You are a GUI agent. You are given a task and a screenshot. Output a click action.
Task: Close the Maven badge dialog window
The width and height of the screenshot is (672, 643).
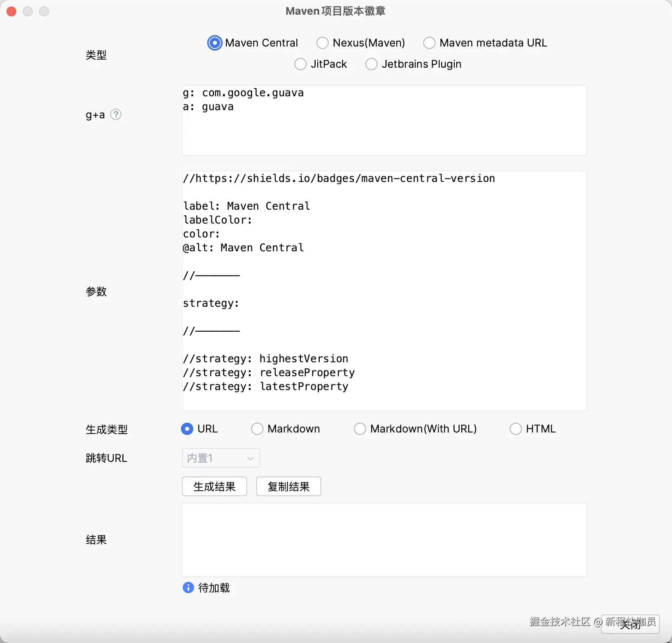point(11,11)
